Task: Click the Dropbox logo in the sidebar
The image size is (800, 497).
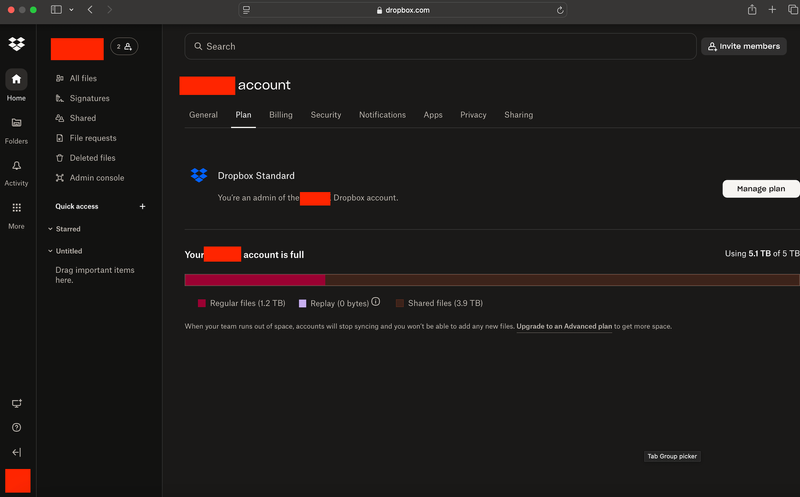Action: point(16,44)
